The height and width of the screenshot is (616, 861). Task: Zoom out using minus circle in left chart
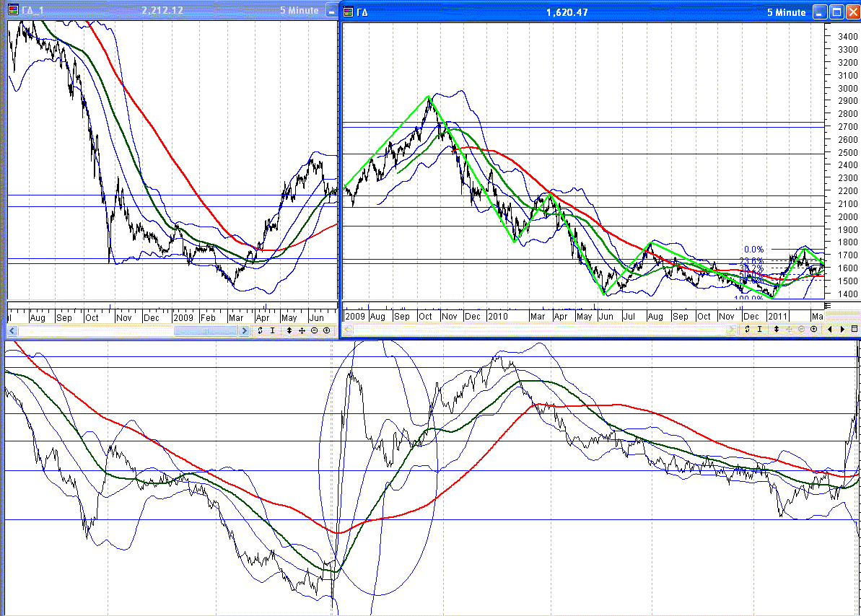[314, 330]
